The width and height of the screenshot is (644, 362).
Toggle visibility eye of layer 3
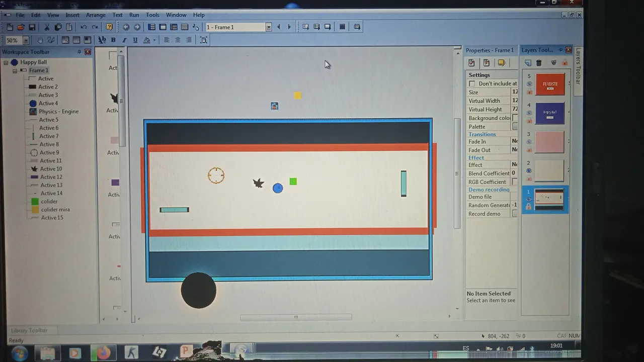pos(529,142)
